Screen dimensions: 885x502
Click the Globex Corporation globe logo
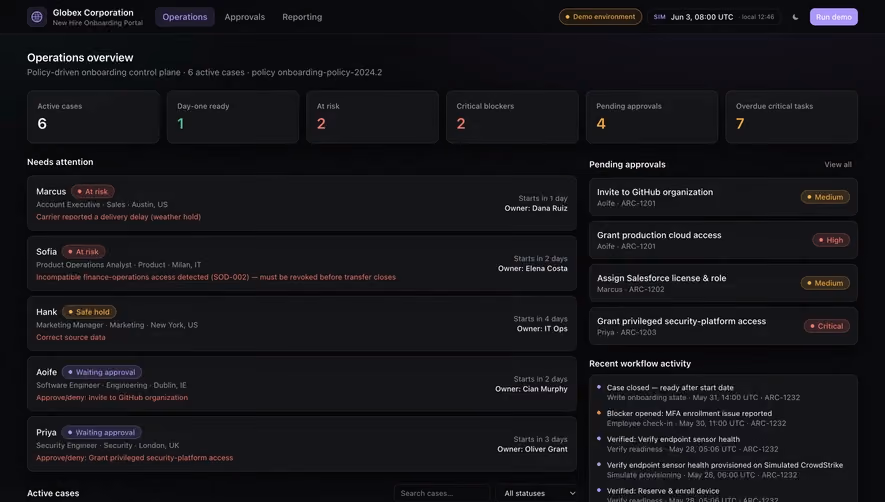point(37,17)
